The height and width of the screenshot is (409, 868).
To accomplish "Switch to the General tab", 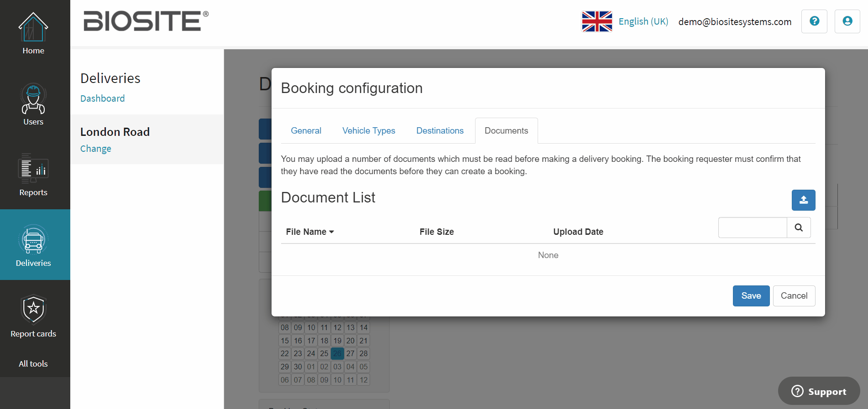I will pos(306,131).
